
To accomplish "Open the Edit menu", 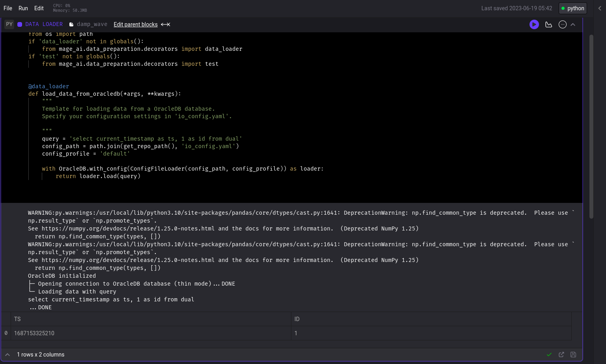I will [x=39, y=8].
